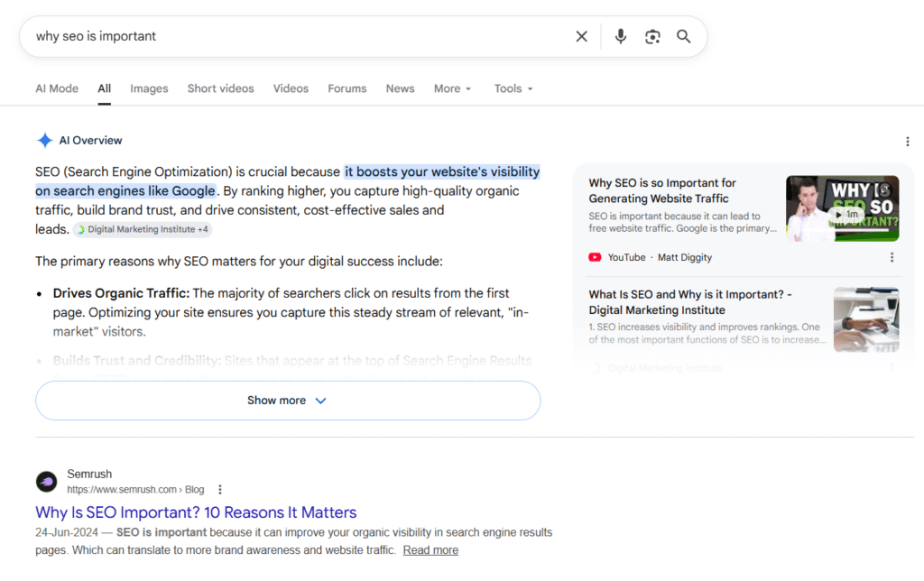924x581 pixels.
Task: Open image search with the camera lens icon
Action: 652,36
